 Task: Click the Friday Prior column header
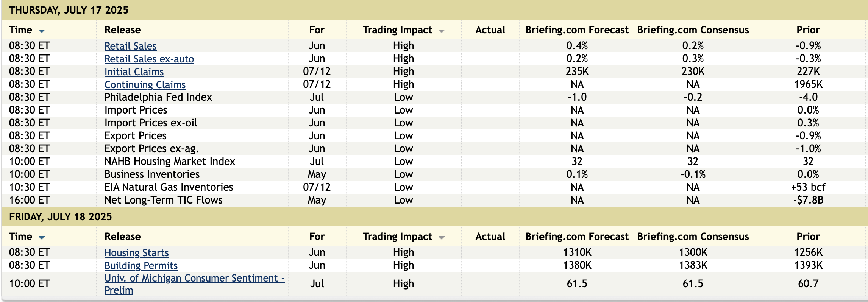click(x=808, y=237)
